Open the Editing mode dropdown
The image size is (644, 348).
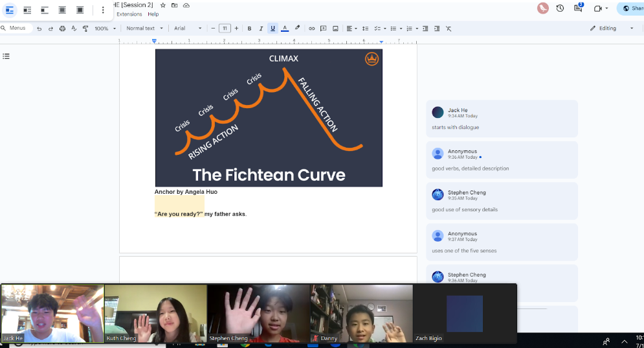612,28
